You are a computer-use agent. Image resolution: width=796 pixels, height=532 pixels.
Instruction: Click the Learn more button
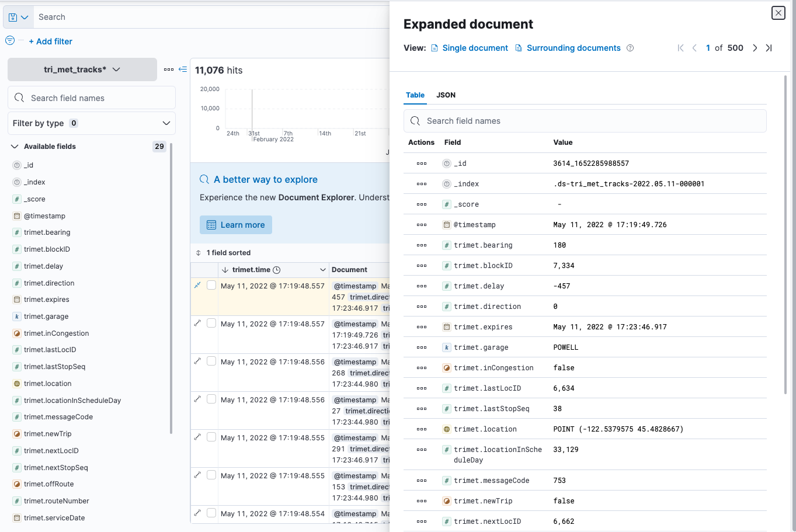coord(236,225)
